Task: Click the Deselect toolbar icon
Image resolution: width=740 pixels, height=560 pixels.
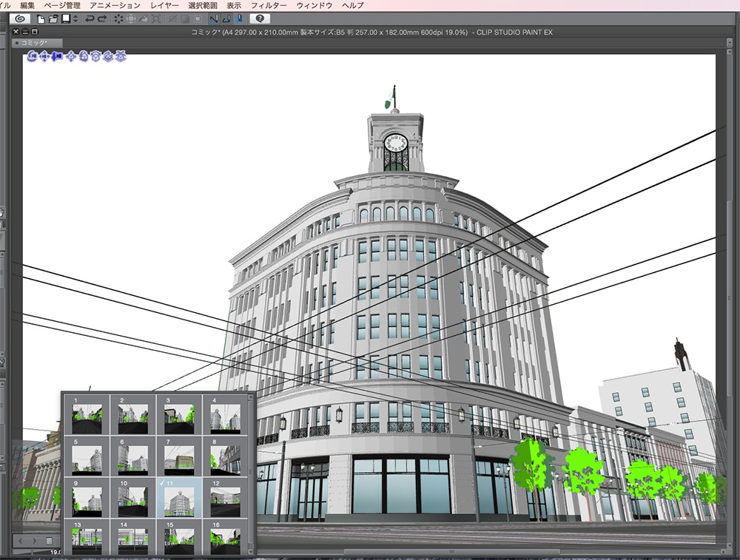Action: click(172, 19)
